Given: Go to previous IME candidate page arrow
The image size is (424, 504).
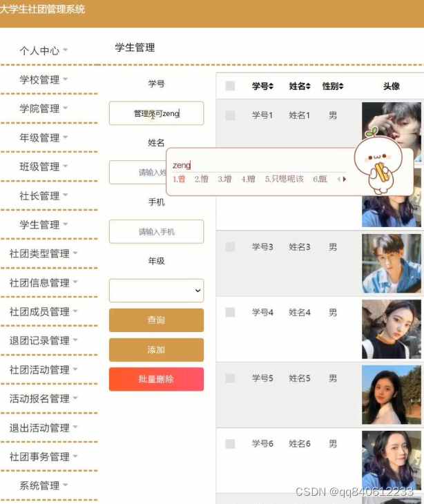Looking at the screenshot, I should [x=338, y=179].
